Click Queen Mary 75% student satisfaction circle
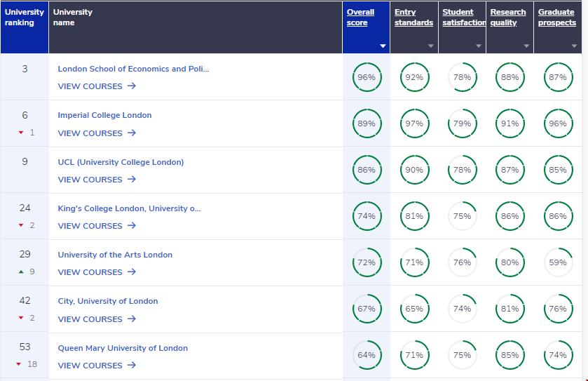The image size is (588, 381). pos(462,355)
